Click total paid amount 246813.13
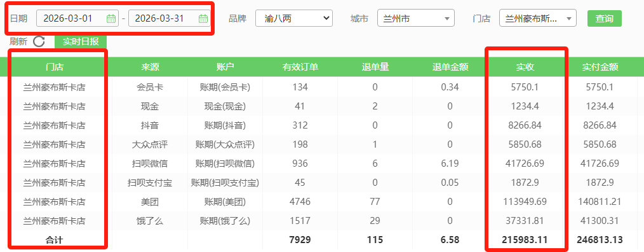Screen dimensions: 644x252 click(600, 240)
